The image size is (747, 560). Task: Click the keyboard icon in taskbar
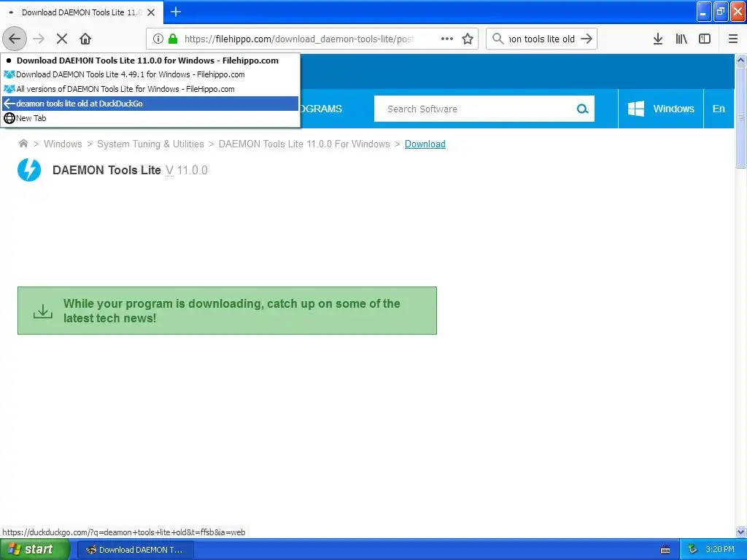pos(665,550)
